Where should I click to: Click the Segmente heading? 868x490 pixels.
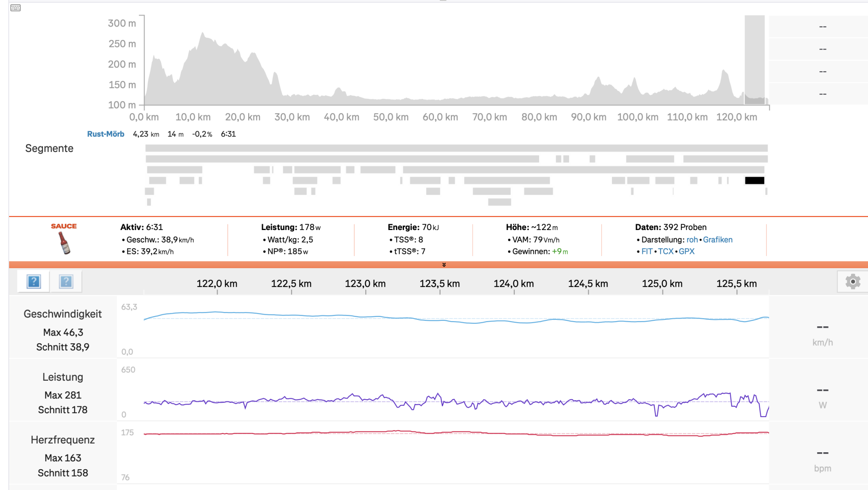coord(49,148)
